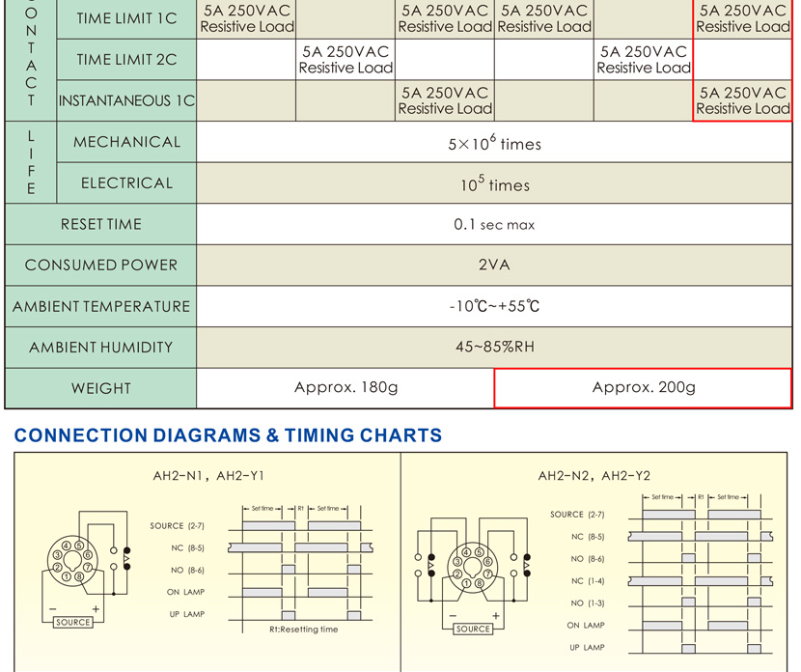Click the "CONNECTION DIAGRAMS & TIMING CHARTS" heading

click(x=228, y=435)
